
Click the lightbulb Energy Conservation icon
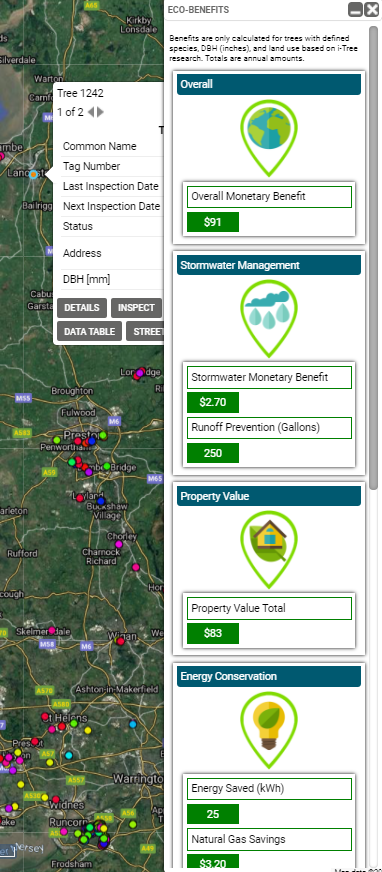pyautogui.click(x=269, y=729)
